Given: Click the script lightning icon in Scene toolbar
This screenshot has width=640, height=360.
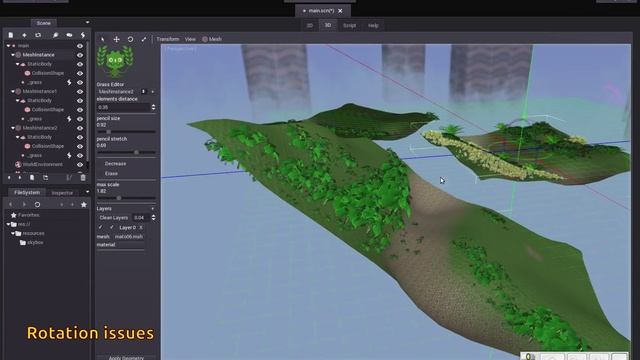Looking at the screenshot, I should pyautogui.click(x=83, y=35).
